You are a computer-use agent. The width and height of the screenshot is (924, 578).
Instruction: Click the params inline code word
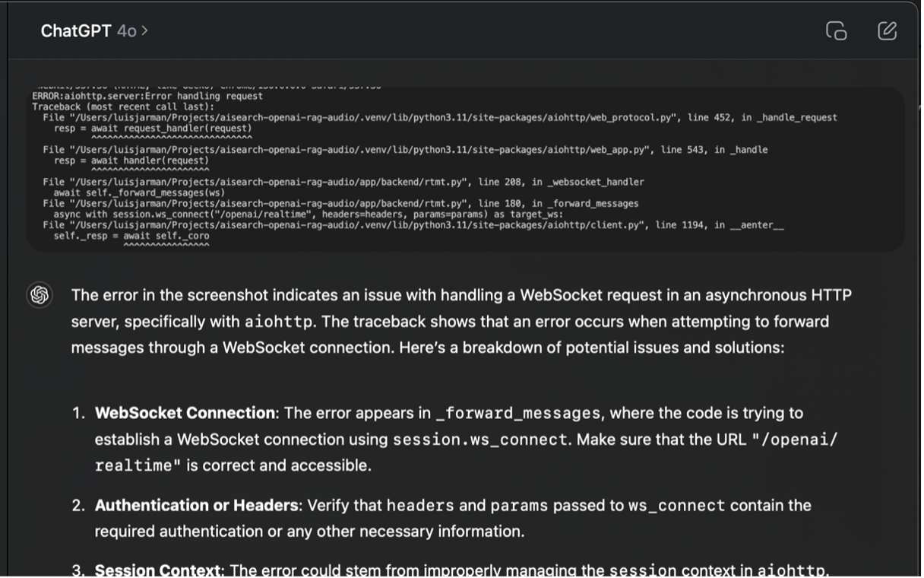tap(515, 506)
